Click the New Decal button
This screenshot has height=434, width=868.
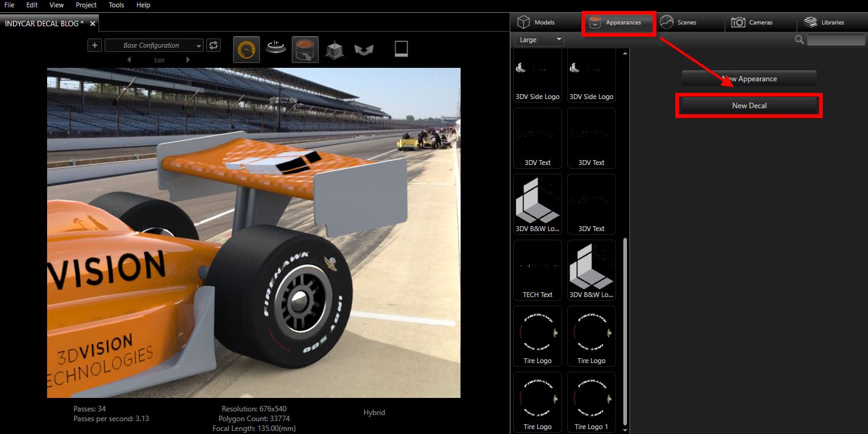pos(749,106)
